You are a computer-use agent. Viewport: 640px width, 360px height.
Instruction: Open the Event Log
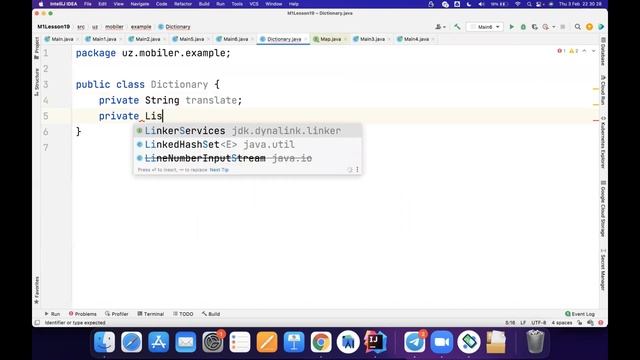tap(580, 314)
